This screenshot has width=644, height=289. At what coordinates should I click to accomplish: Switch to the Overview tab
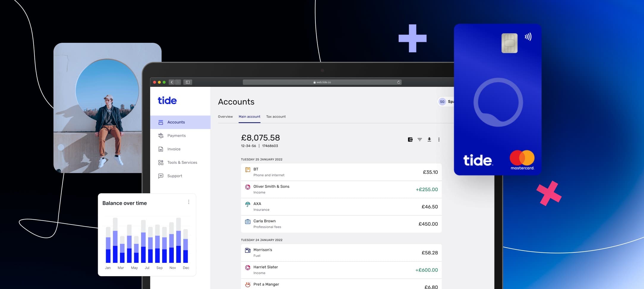225,117
